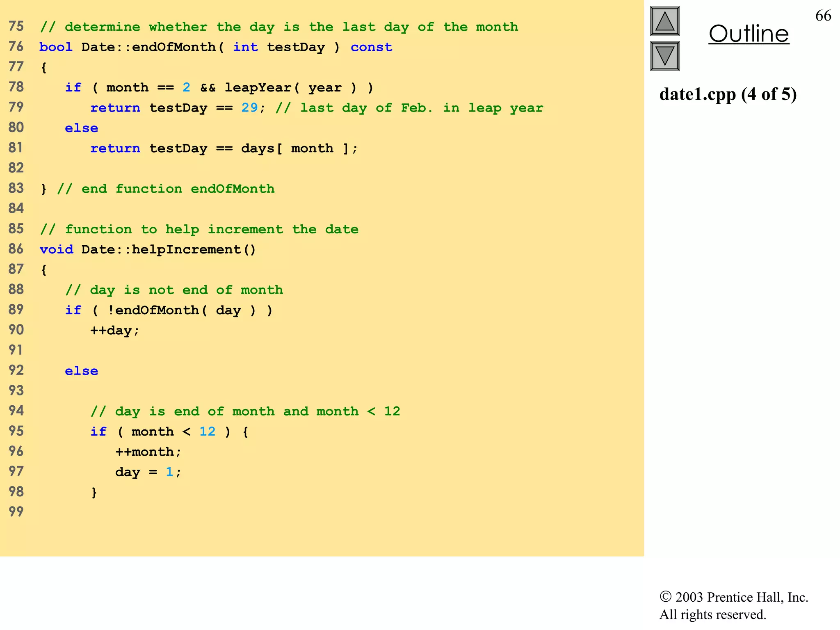
Task: Click the up arrow navigation button
Action: 665,21
